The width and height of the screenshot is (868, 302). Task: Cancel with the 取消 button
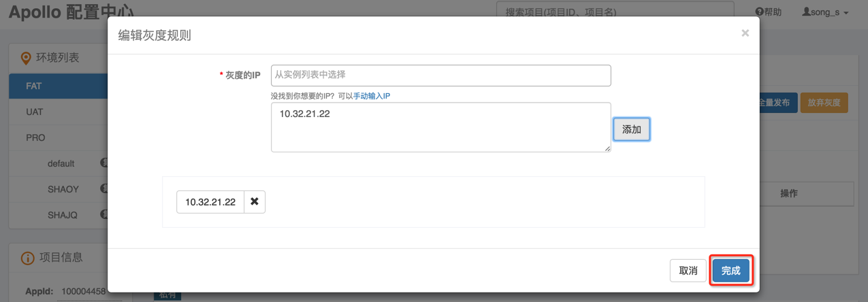click(688, 271)
